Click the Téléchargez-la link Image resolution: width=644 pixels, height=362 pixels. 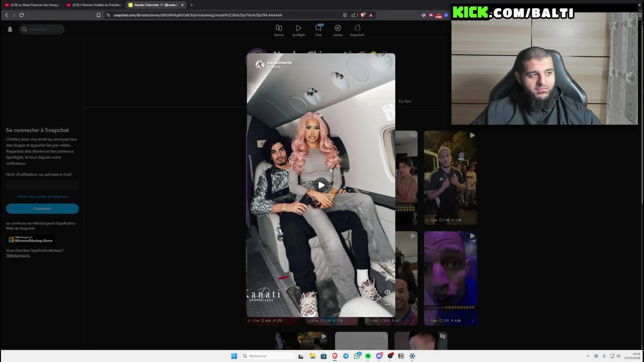pos(18,255)
